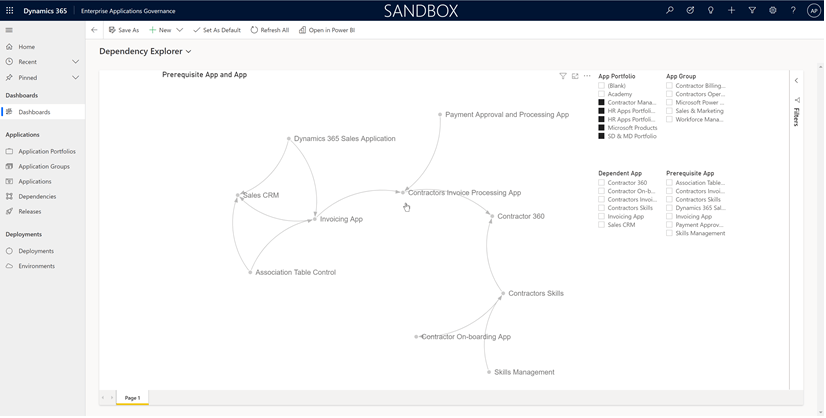Open Application Portfolios
Screen dimensions: 826x418
42,151
